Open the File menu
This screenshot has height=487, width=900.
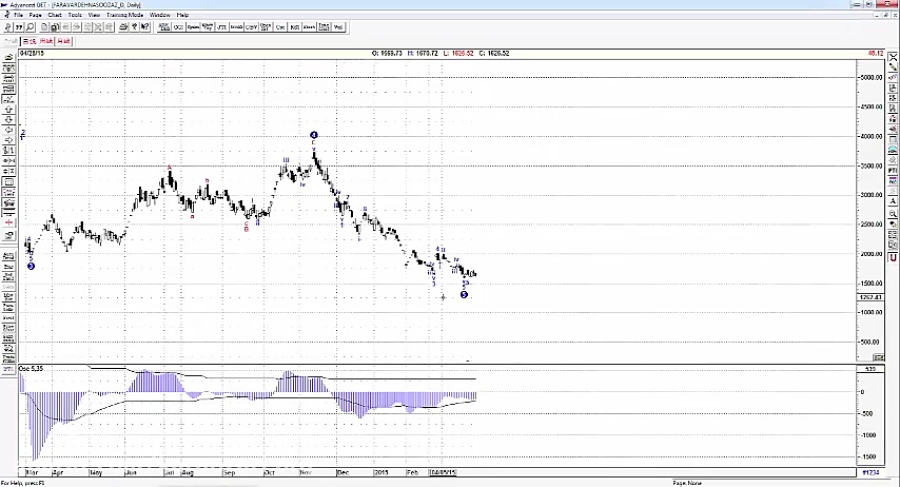tap(18, 15)
